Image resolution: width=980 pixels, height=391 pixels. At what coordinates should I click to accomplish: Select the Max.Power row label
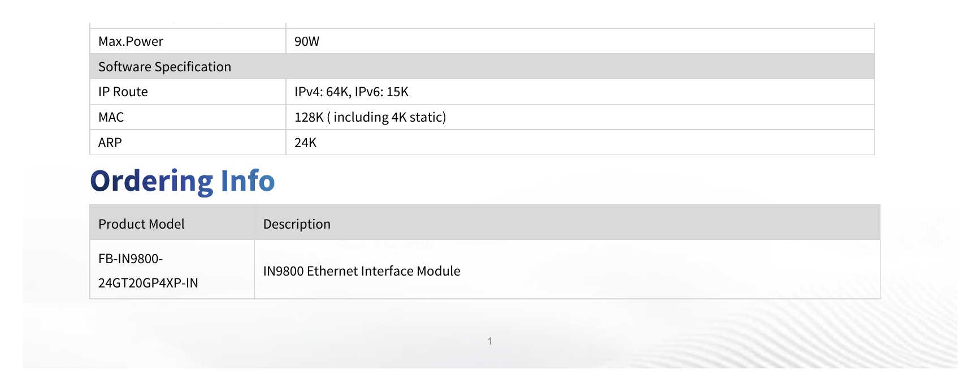tap(131, 41)
